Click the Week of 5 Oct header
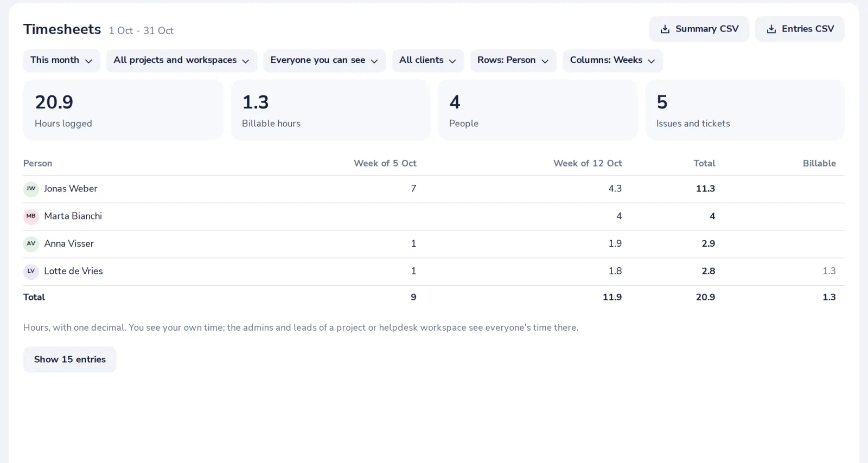 [385, 163]
